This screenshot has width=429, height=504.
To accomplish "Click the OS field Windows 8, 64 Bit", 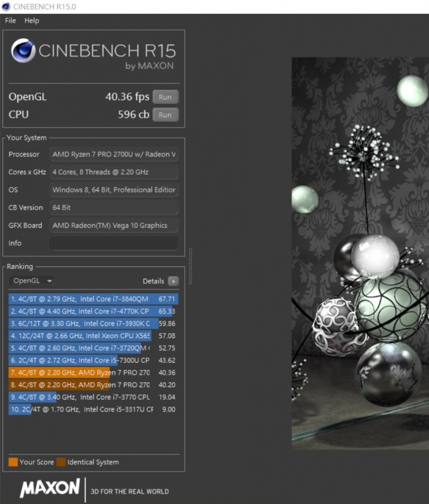I will [114, 190].
